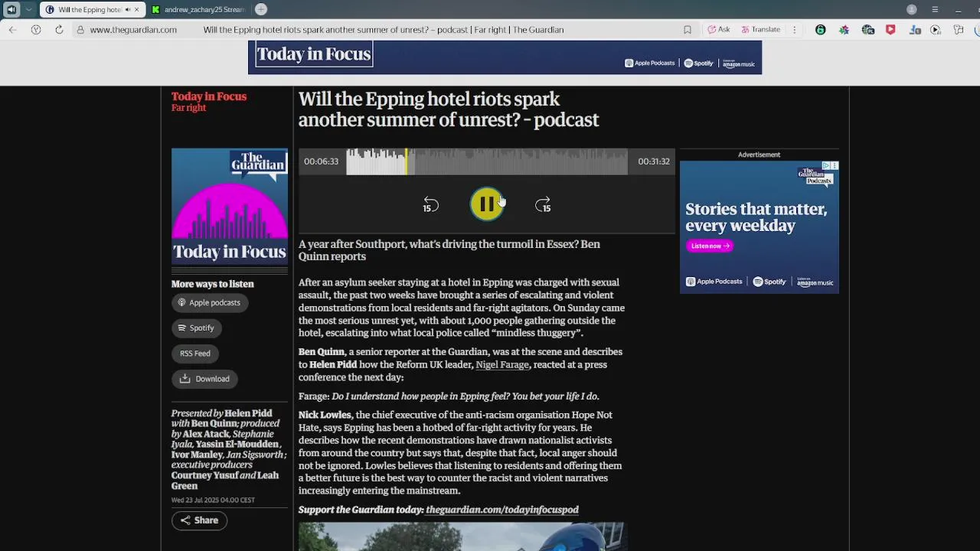Click Spotify in the top banner
The image size is (980, 551).
click(x=698, y=64)
